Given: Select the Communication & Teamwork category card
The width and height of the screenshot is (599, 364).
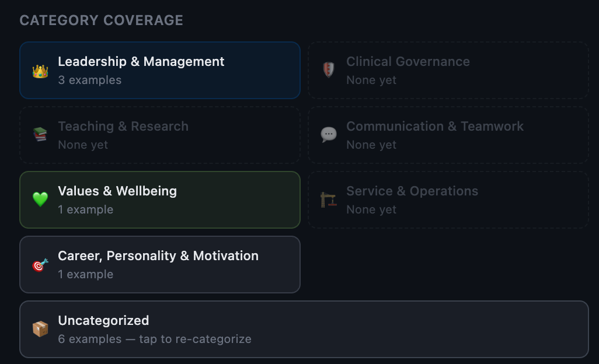Looking at the screenshot, I should point(448,134).
